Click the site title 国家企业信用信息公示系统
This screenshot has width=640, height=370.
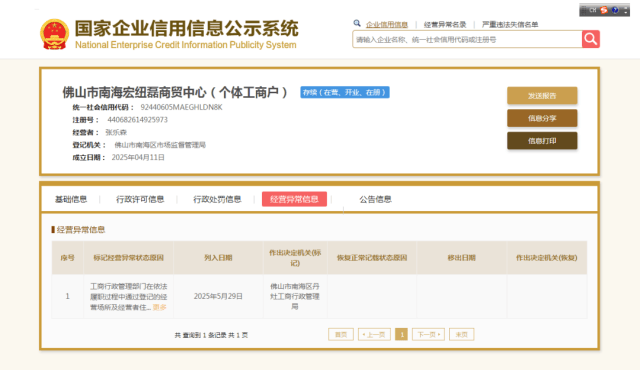click(x=187, y=29)
